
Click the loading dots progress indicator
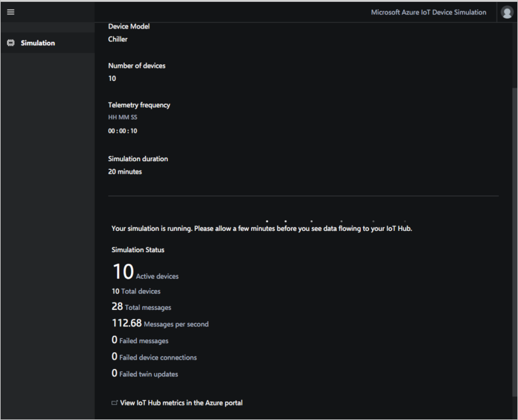(319, 221)
